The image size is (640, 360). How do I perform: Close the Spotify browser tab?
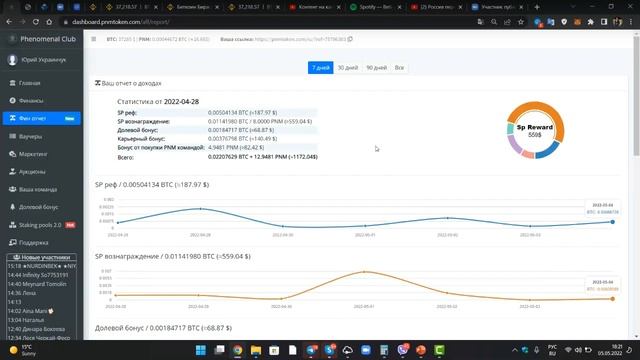pyautogui.click(x=400, y=7)
